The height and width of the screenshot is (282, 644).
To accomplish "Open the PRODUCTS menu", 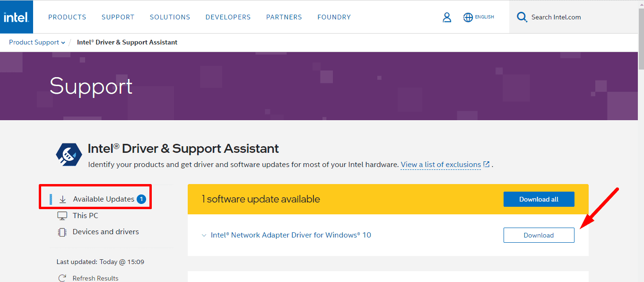I will 67,17.
